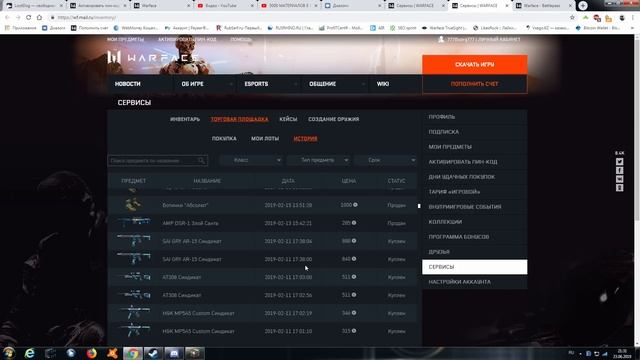Sort by the Цена column header
The image size is (640, 360).
point(349,181)
